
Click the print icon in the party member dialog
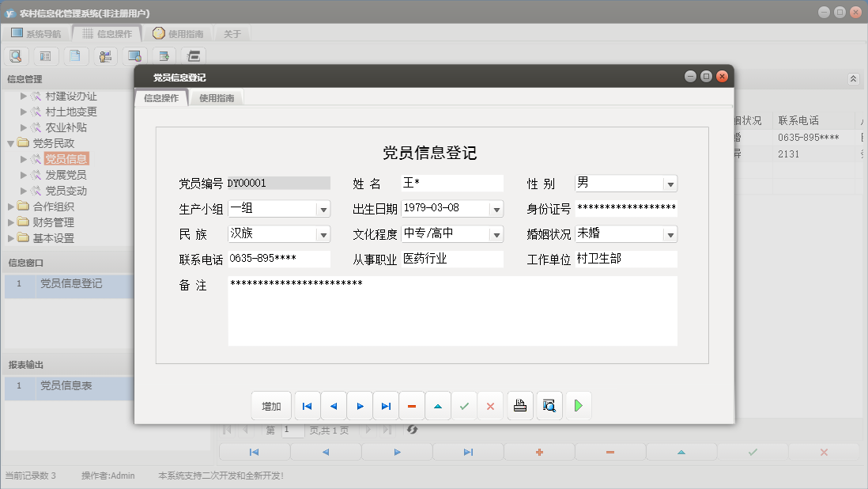519,405
